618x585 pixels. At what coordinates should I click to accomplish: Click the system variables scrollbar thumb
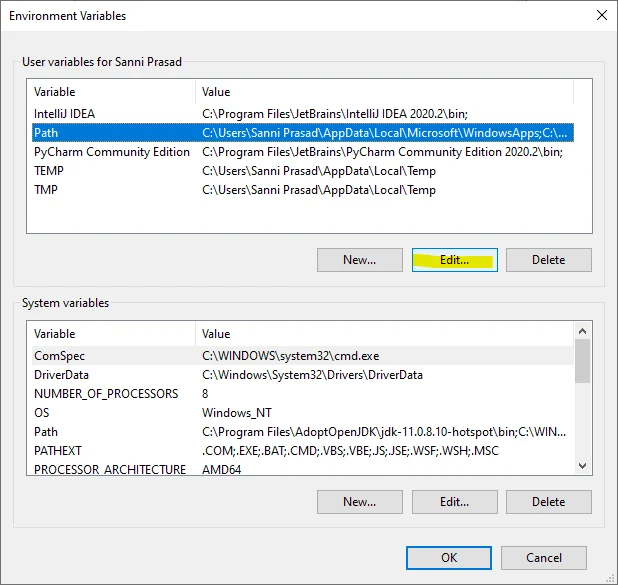pyautogui.click(x=583, y=361)
